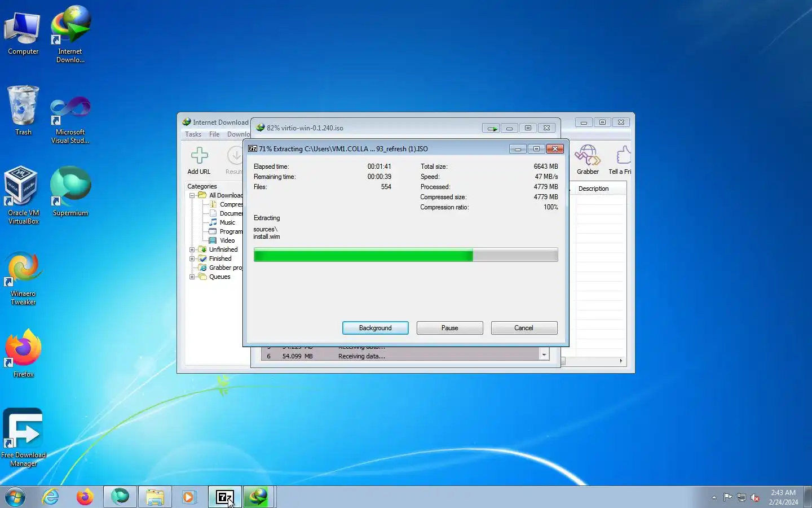This screenshot has height=508, width=812.
Task: Select connection row 6 with 54.099 MB
Action: pos(400,356)
